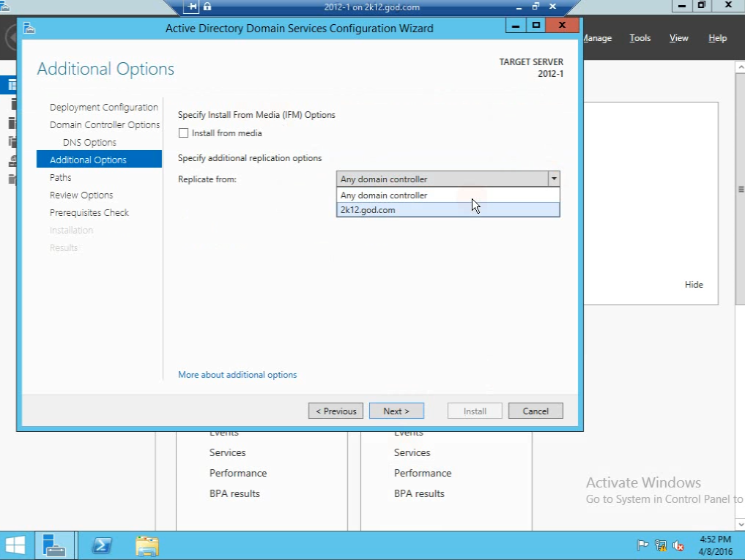Minimize the 2012-1 remote connection bar
The width and height of the screenshot is (745, 560).
coord(519,7)
